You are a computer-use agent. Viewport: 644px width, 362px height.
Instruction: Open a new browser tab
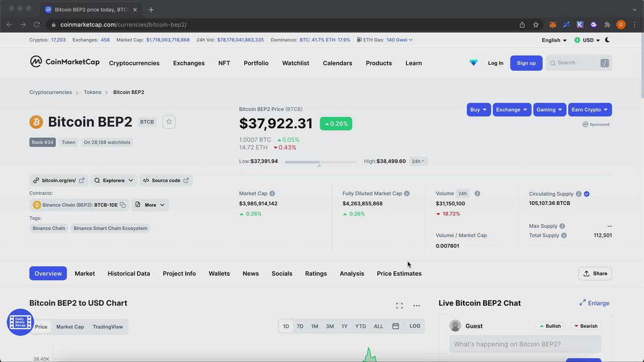tap(151, 10)
